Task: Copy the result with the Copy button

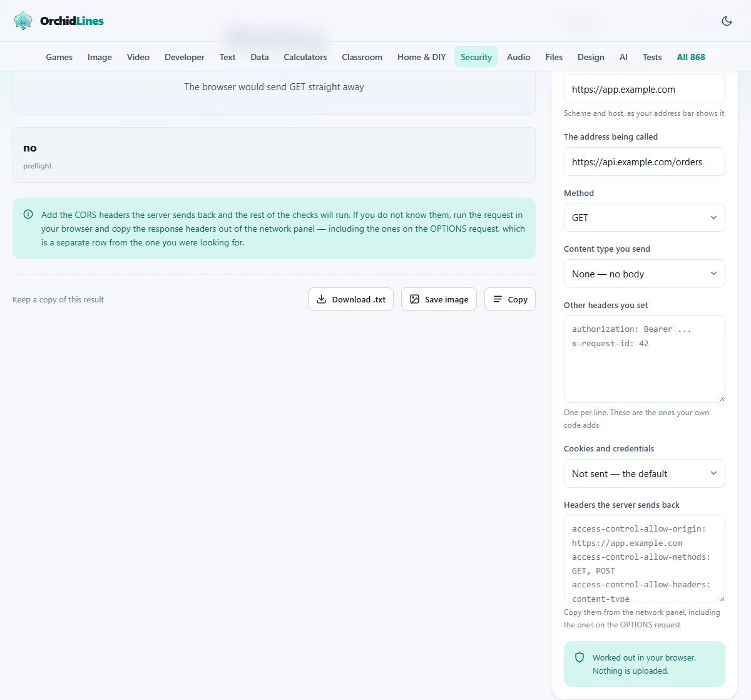Action: coord(510,299)
